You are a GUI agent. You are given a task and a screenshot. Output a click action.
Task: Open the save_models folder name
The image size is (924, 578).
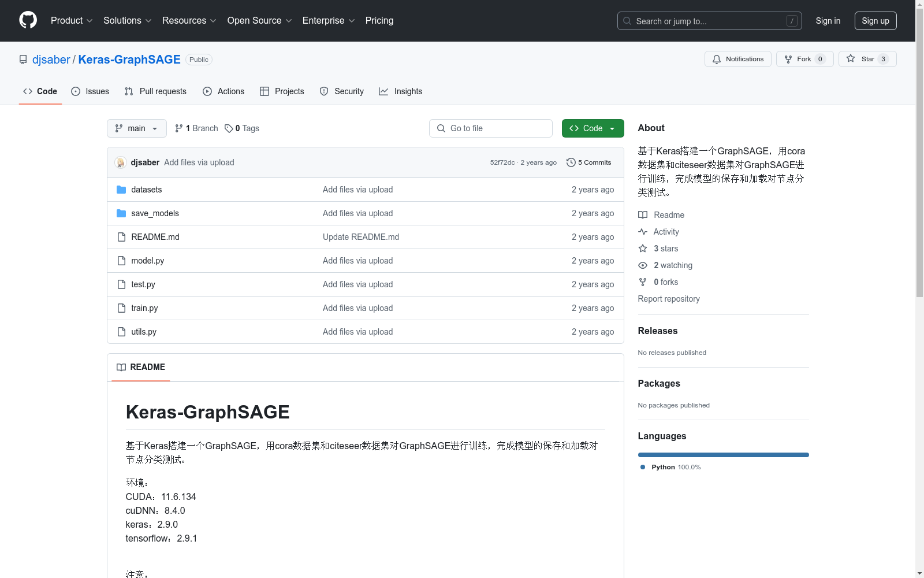click(155, 213)
